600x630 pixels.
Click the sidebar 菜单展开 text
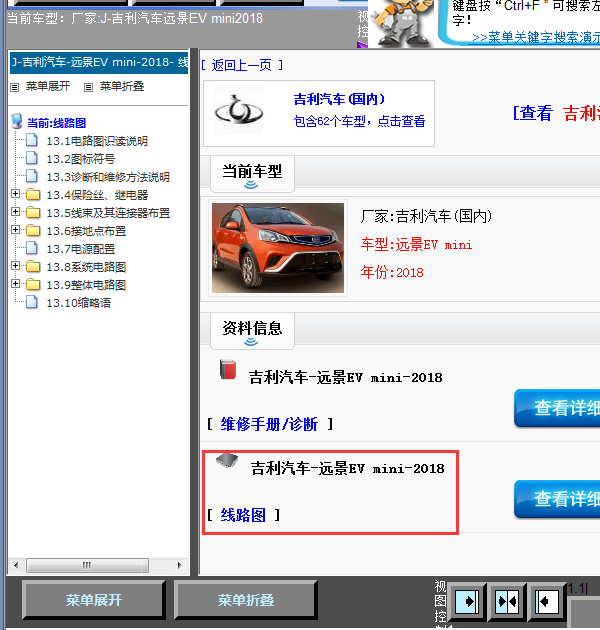click(48, 86)
